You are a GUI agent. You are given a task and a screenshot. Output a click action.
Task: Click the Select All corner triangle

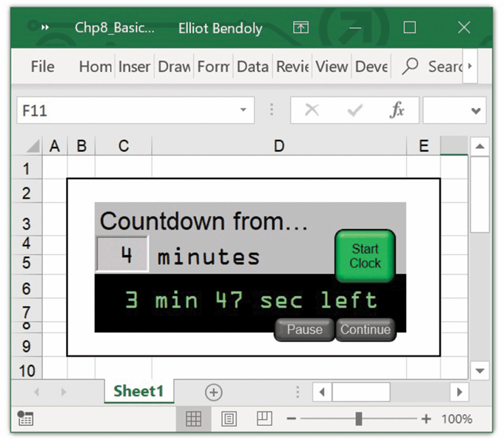[33, 146]
